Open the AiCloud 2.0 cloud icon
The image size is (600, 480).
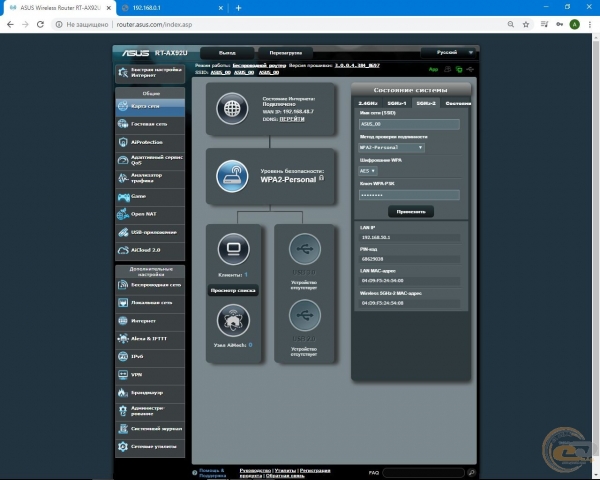coord(123,250)
